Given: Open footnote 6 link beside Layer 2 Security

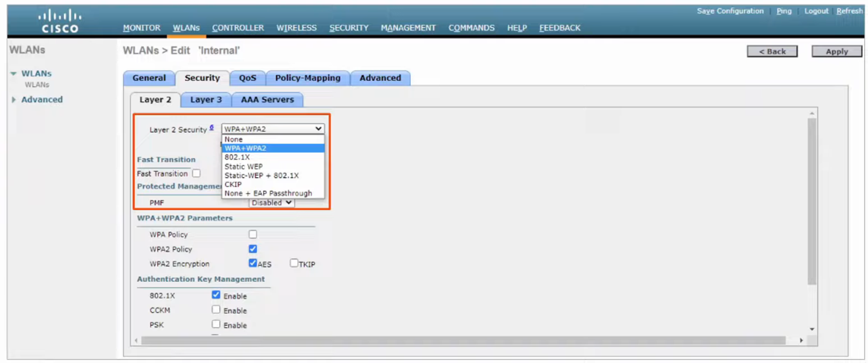Looking at the screenshot, I should click(212, 127).
